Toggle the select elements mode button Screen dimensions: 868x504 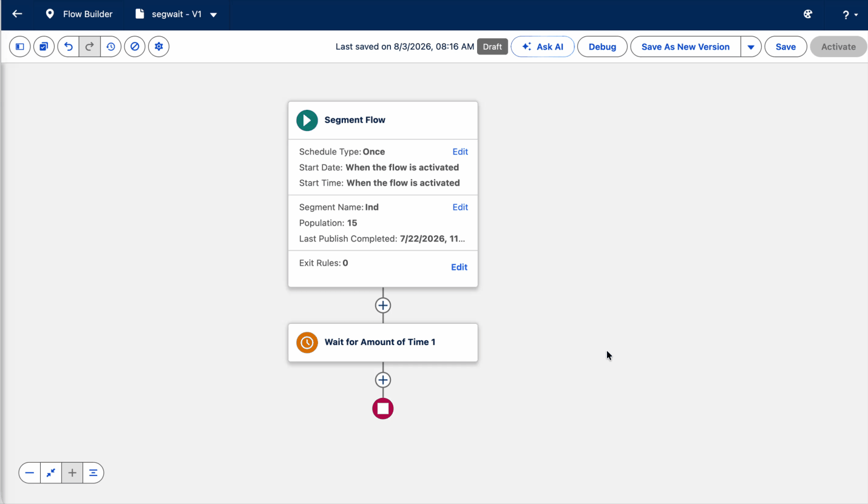click(44, 47)
